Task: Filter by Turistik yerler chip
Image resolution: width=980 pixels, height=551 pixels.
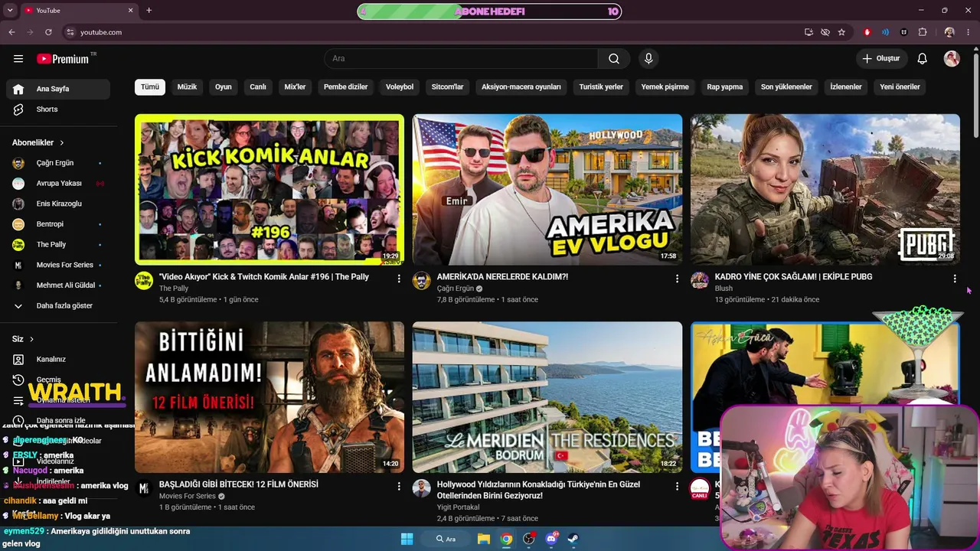Action: [x=601, y=87]
